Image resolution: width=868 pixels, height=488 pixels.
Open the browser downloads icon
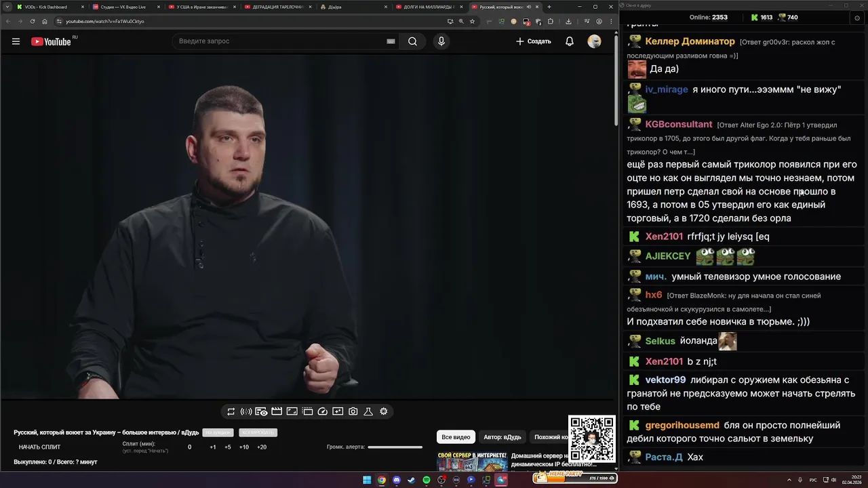click(568, 21)
